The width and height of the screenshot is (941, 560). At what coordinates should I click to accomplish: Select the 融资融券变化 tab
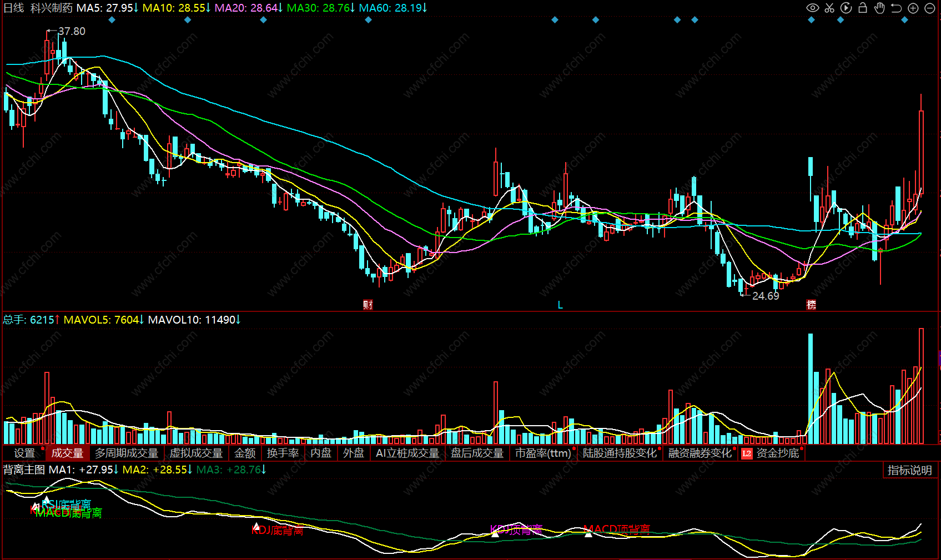tap(700, 453)
